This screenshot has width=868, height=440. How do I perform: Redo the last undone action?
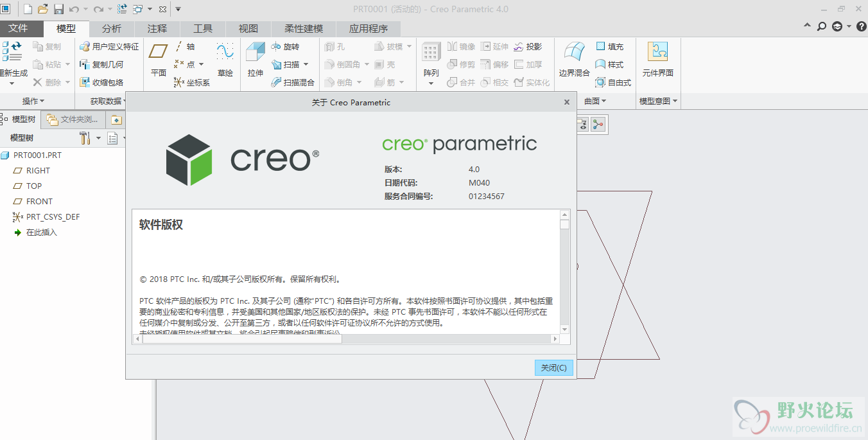(98, 9)
